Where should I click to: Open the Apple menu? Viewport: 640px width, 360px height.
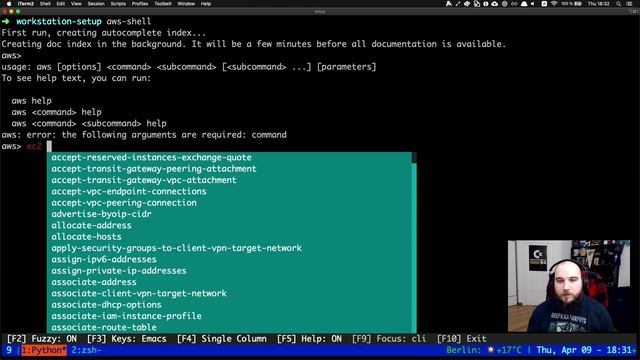tap(9, 4)
